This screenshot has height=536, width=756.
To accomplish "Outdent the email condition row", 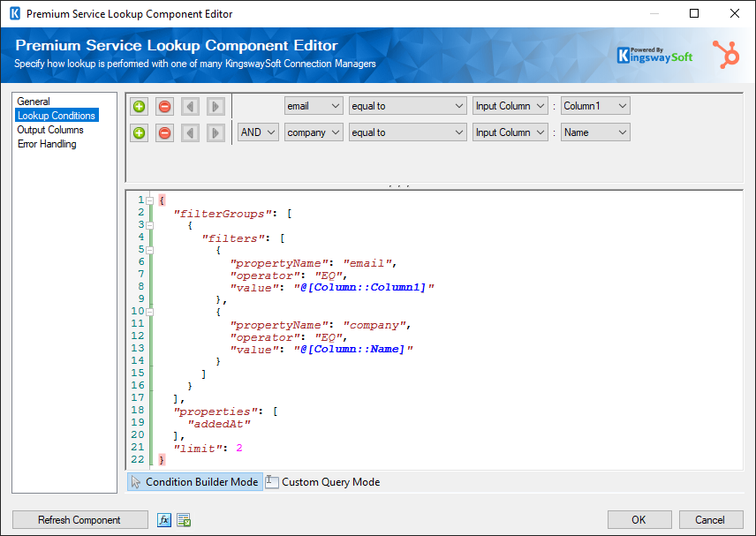I will coord(190,106).
